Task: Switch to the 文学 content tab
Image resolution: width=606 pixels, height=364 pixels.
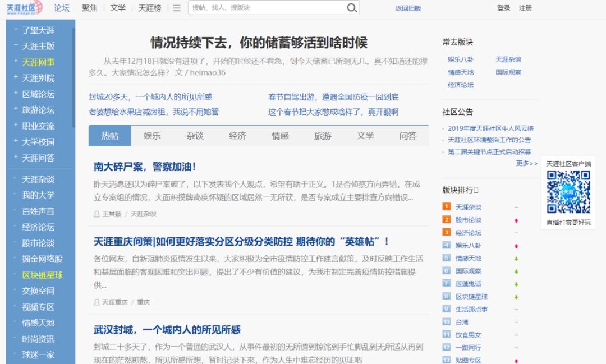Action: click(x=365, y=136)
